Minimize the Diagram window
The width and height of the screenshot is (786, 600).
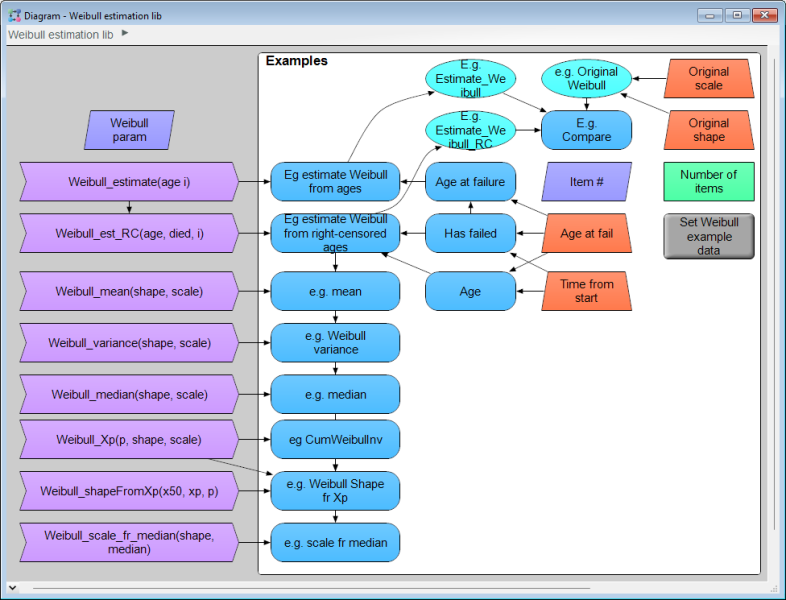click(x=710, y=15)
